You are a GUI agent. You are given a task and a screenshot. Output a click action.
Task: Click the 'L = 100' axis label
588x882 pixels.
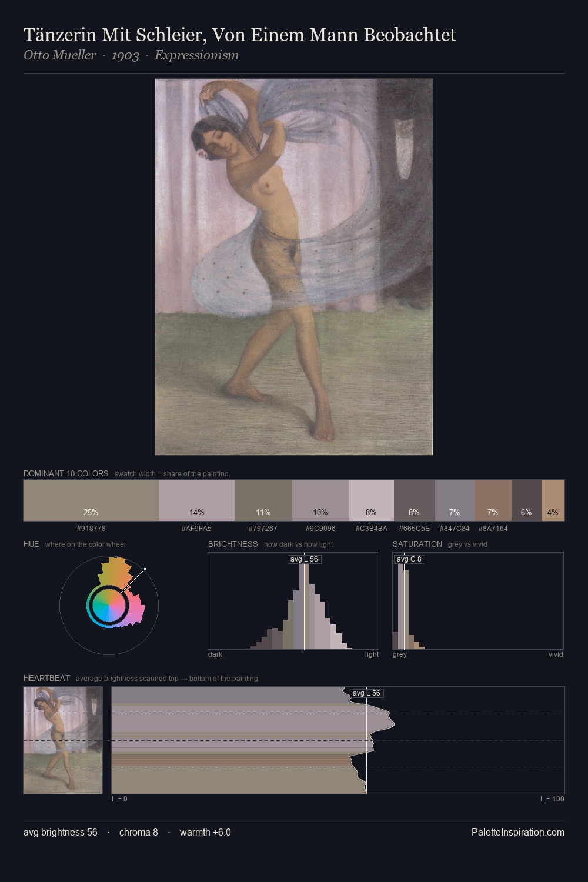[x=552, y=799]
